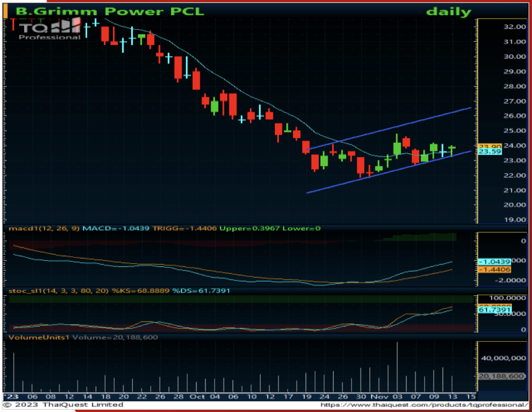Click date label 13 on the time axis
Image resolution: width=532 pixels, height=412 pixels.
[x=452, y=397]
